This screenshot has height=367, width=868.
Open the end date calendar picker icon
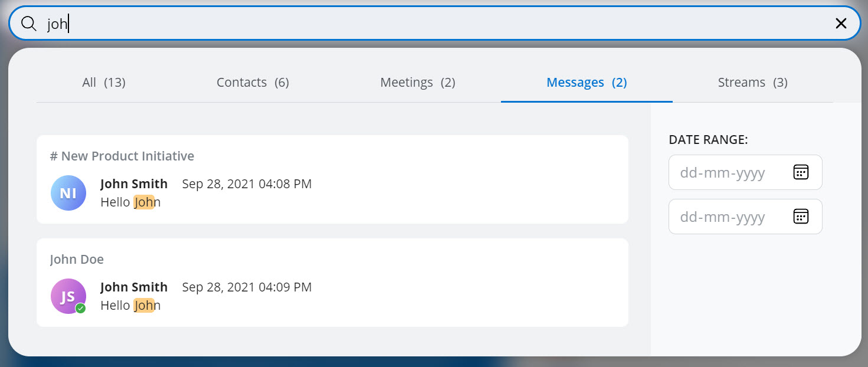pos(800,217)
